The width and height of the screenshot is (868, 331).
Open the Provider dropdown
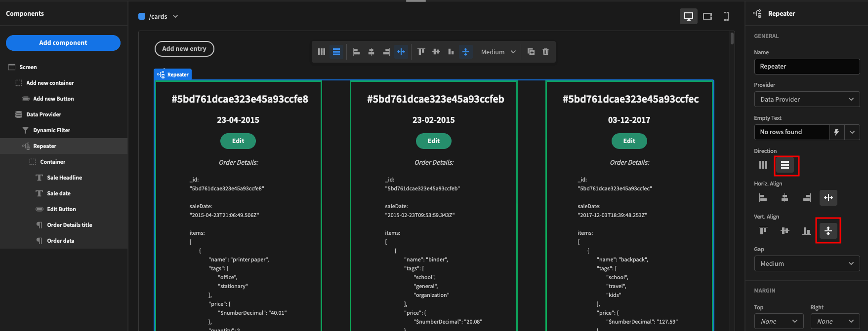(807, 99)
